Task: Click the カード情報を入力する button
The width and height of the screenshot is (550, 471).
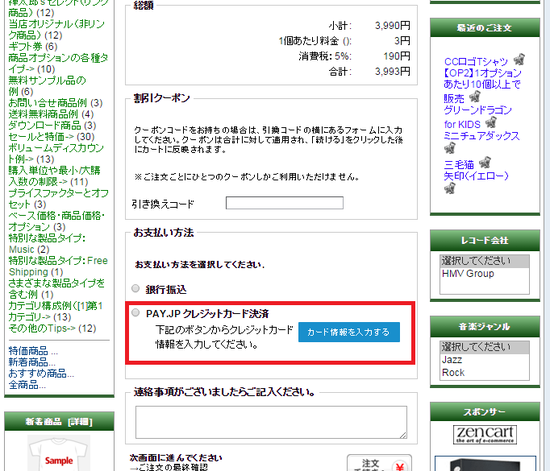Action: pos(349,332)
